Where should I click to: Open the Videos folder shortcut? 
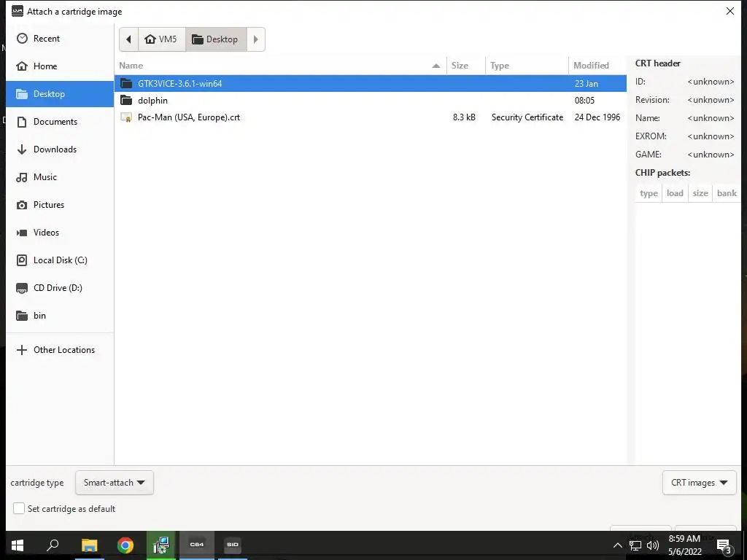point(60,233)
